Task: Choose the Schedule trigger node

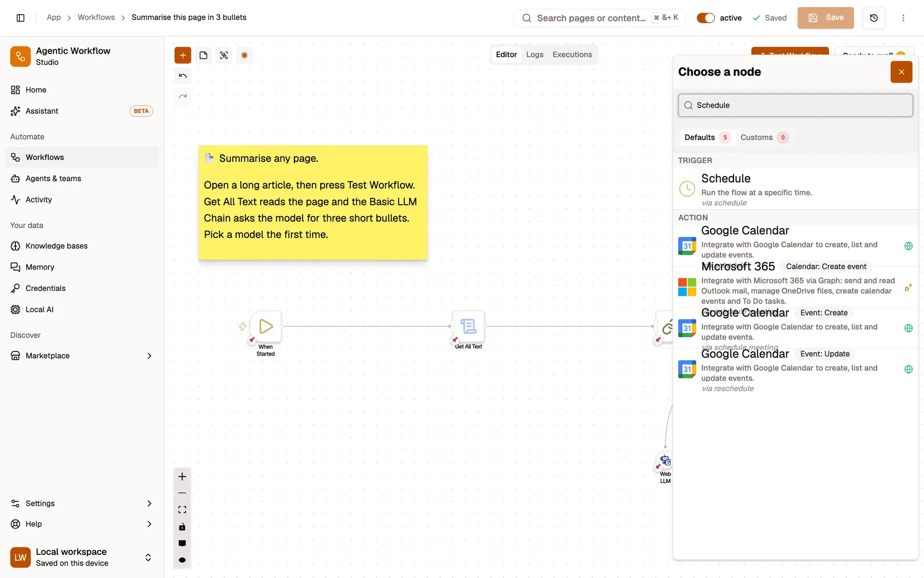Action: (795, 189)
